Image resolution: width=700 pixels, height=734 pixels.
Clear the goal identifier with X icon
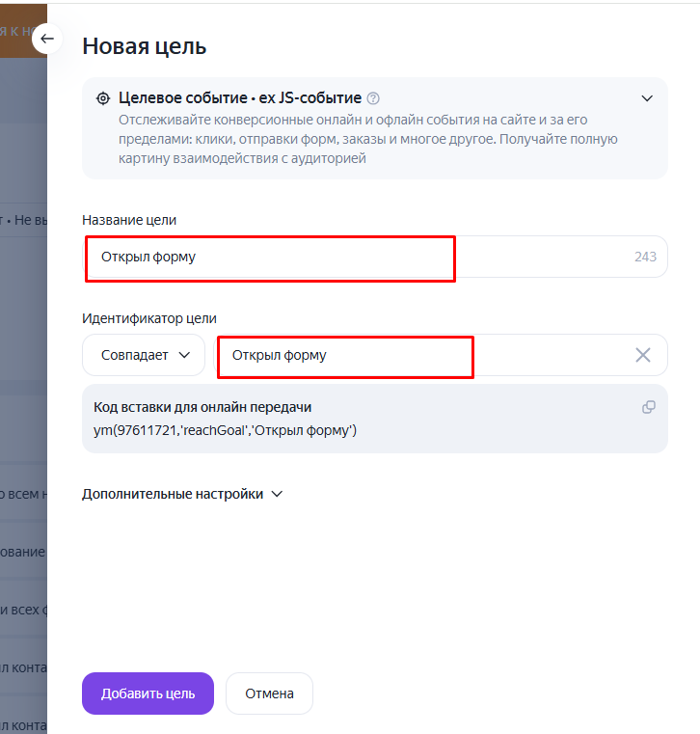[643, 355]
